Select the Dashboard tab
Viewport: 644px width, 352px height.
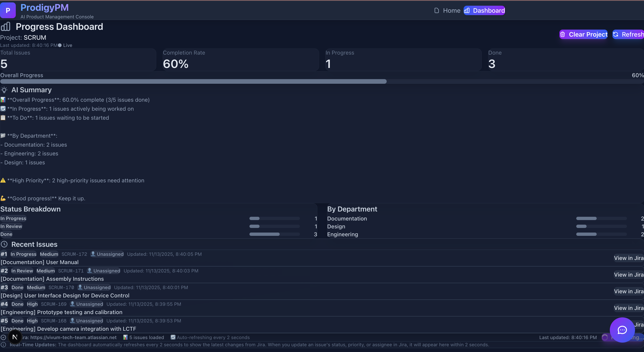[484, 11]
